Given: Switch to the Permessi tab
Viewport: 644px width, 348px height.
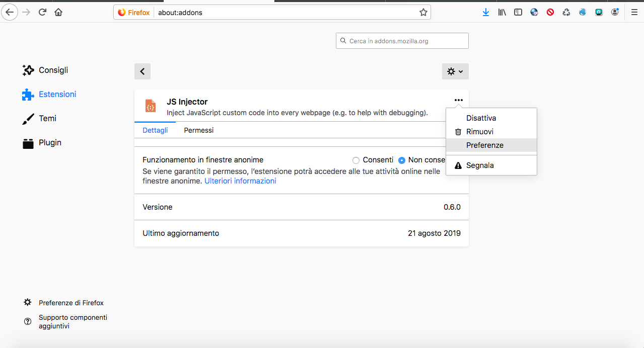Looking at the screenshot, I should click(199, 130).
